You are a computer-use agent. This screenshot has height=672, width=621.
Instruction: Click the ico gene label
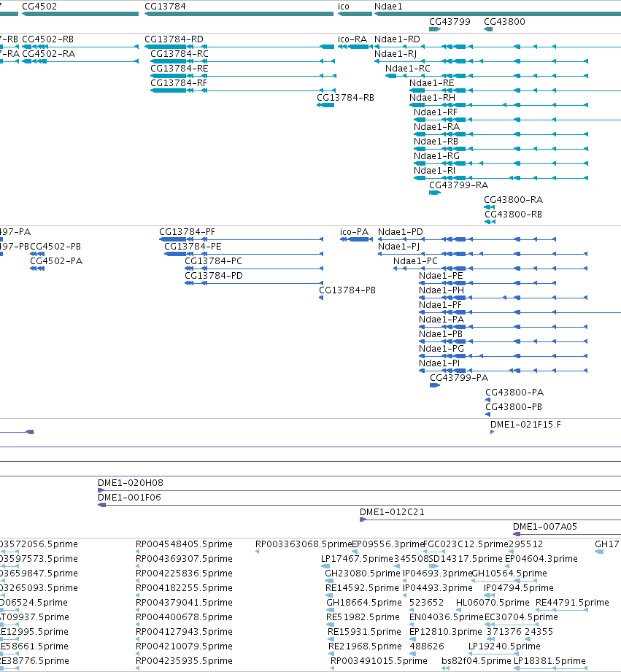coord(343,7)
